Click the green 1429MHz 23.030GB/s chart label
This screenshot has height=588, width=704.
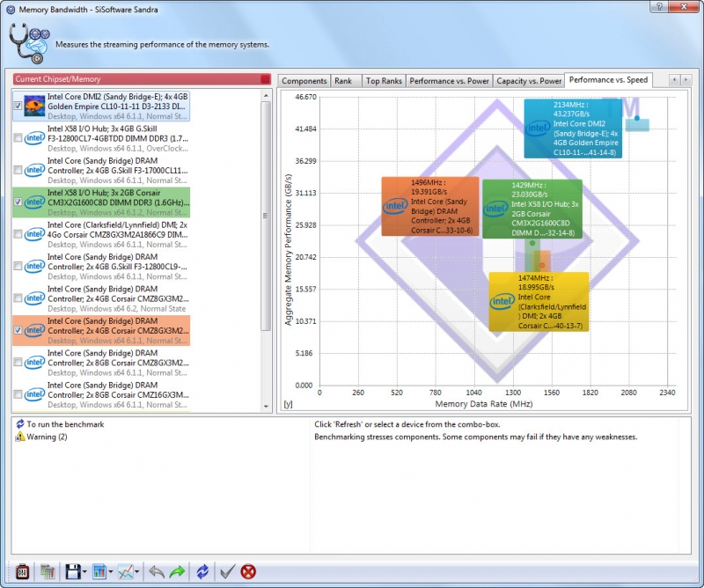tap(532, 209)
